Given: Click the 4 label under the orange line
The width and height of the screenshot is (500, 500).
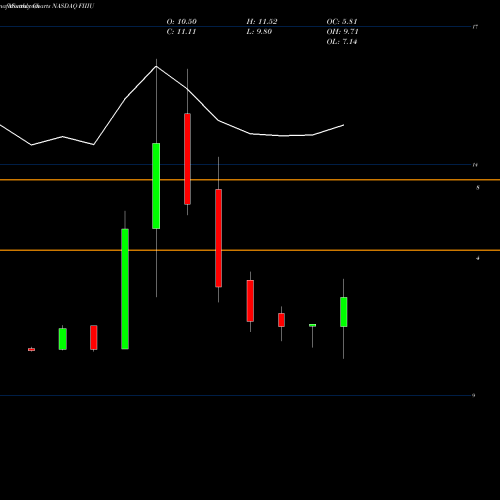Looking at the screenshot, I should (x=478, y=258).
